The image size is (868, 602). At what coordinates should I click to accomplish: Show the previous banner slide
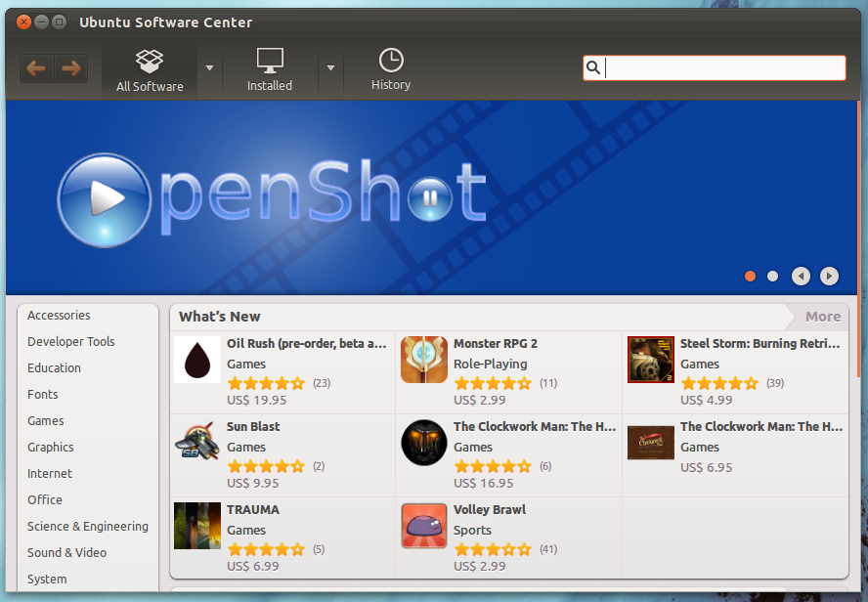click(x=801, y=277)
